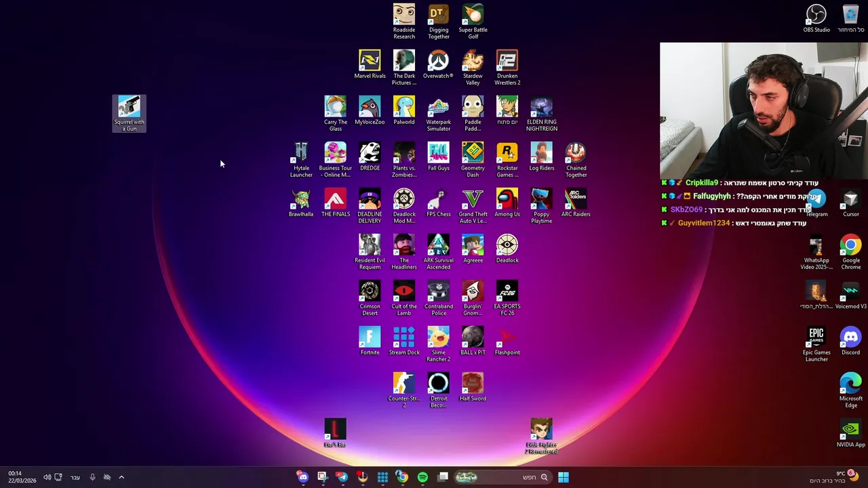Viewport: 868px width, 488px height.
Task: Select the Discord desktop shortcut
Action: coord(850,341)
